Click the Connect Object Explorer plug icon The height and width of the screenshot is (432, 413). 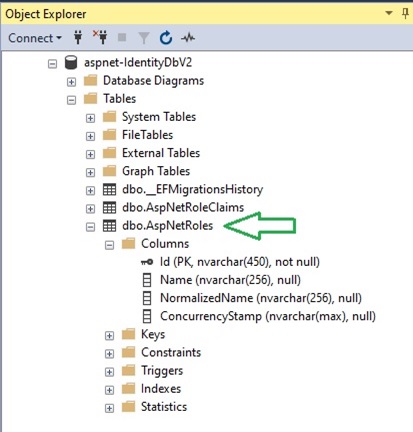pyautogui.click(x=78, y=38)
